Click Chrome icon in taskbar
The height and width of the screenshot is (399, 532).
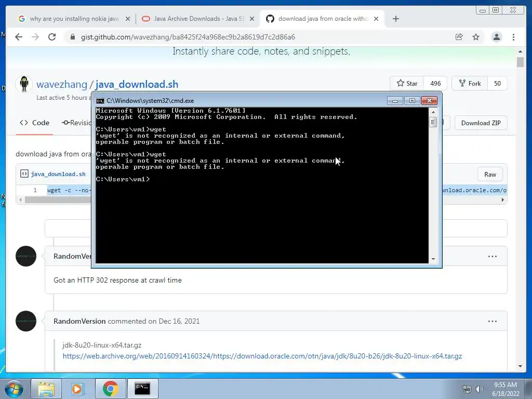click(110, 389)
